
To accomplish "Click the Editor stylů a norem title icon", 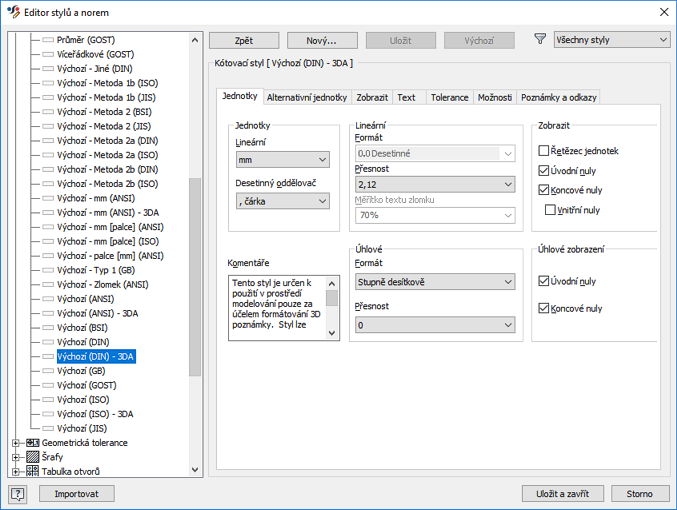I will [13, 12].
